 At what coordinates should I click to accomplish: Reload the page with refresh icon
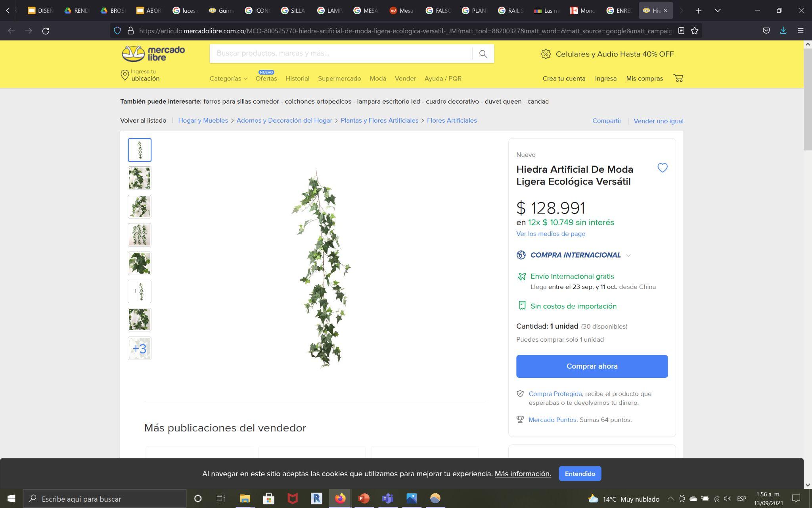(46, 31)
